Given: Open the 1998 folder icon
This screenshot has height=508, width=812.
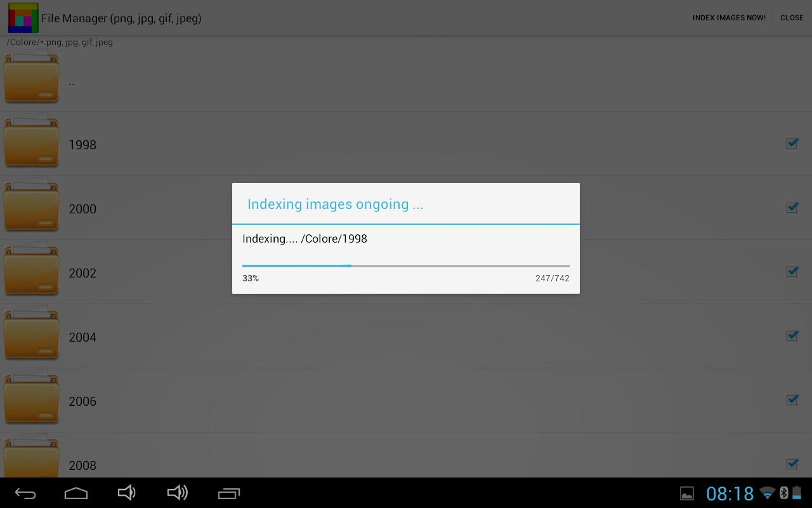Looking at the screenshot, I should coord(31,141).
